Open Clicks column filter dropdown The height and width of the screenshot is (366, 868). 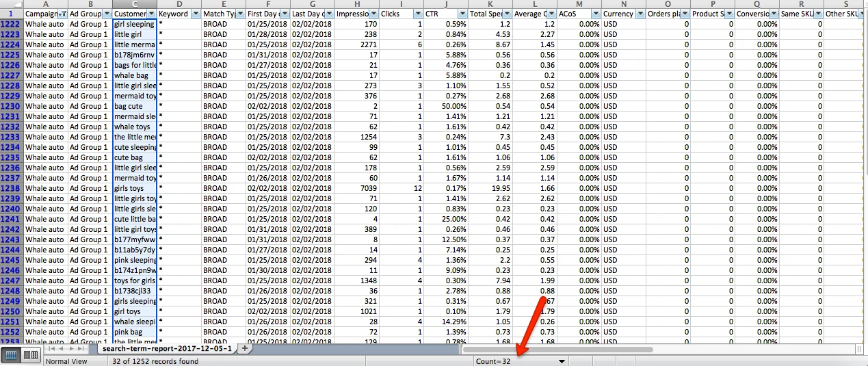417,14
